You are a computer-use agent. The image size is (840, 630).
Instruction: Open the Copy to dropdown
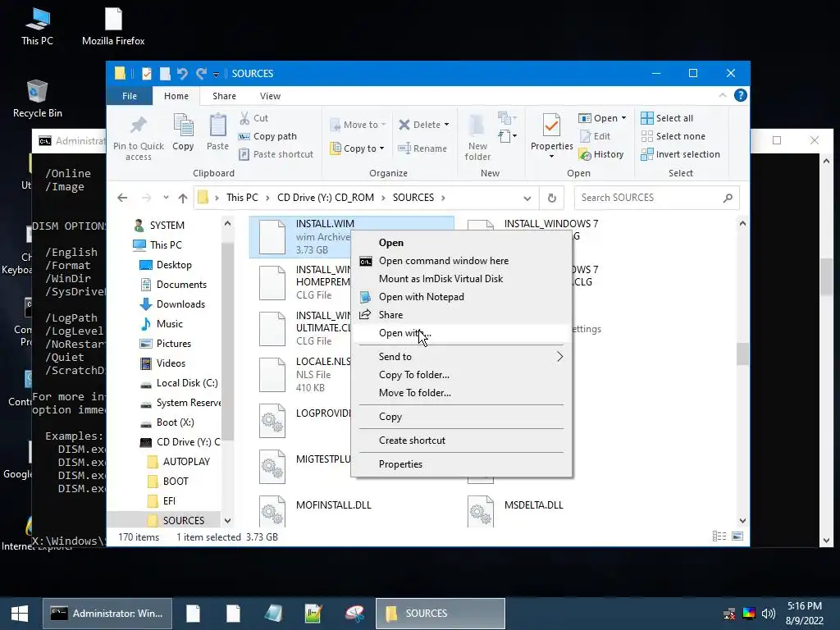pyautogui.click(x=358, y=148)
